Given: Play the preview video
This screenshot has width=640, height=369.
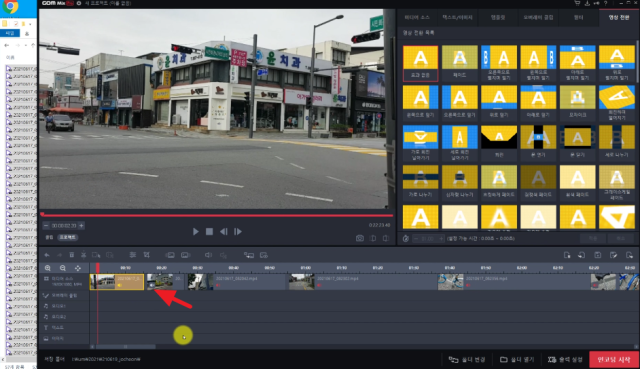Looking at the screenshot, I should (x=196, y=231).
